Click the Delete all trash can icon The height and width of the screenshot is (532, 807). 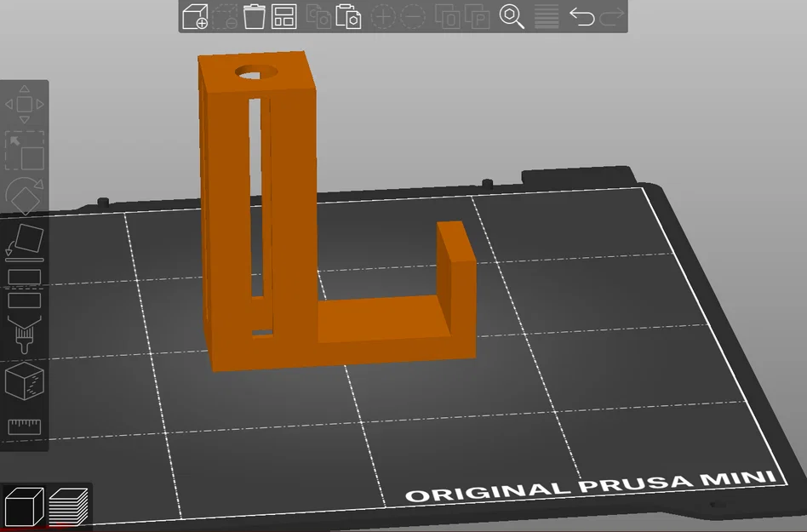coord(255,16)
